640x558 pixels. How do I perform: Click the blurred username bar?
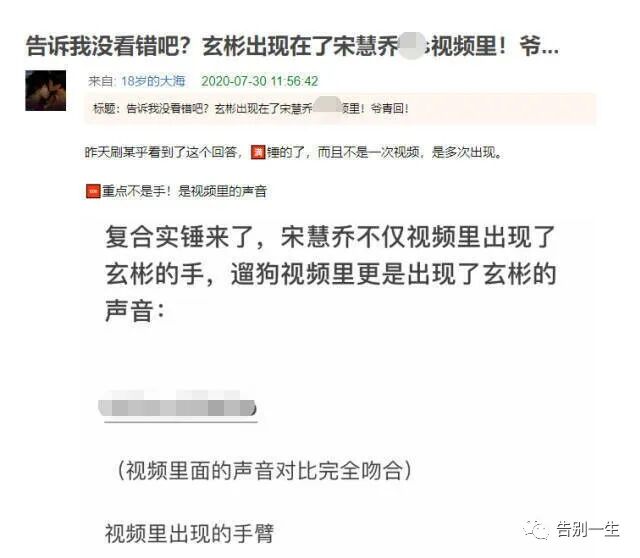click(178, 405)
